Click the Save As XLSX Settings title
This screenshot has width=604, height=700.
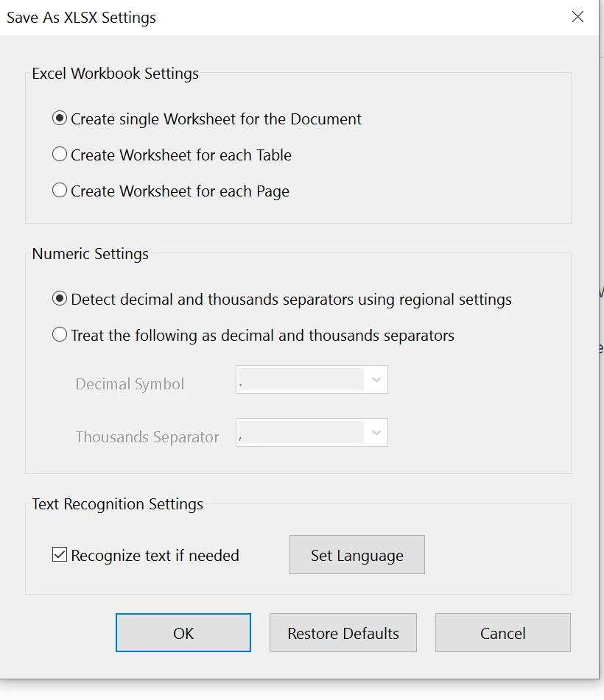[81, 18]
